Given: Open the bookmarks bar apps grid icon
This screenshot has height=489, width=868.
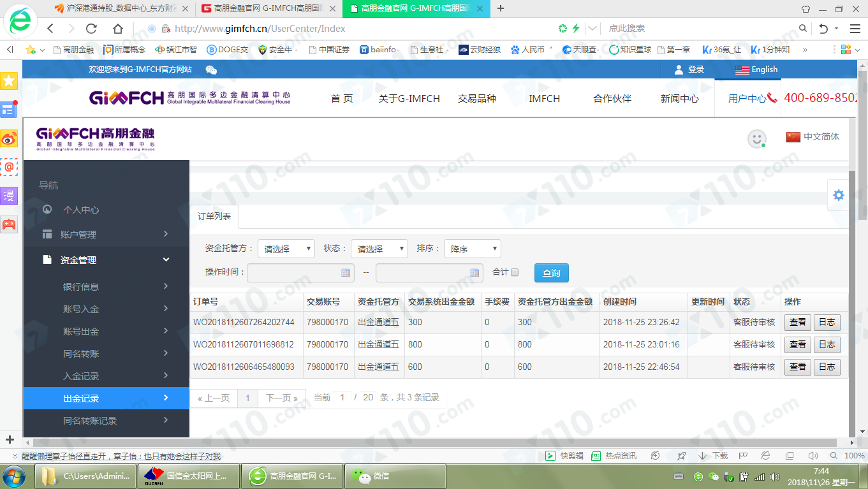Looking at the screenshot, I should [x=847, y=49].
